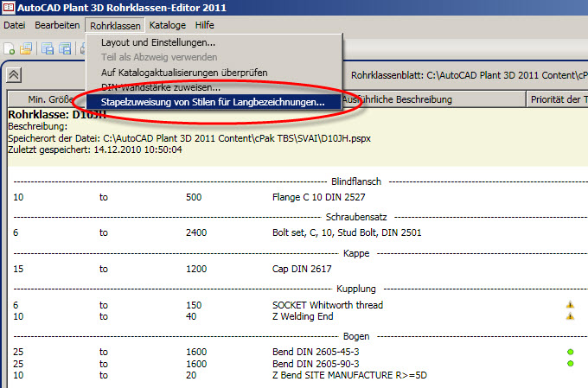Choose Auf Katalogaktualisierungen überprüfen

pos(214,73)
